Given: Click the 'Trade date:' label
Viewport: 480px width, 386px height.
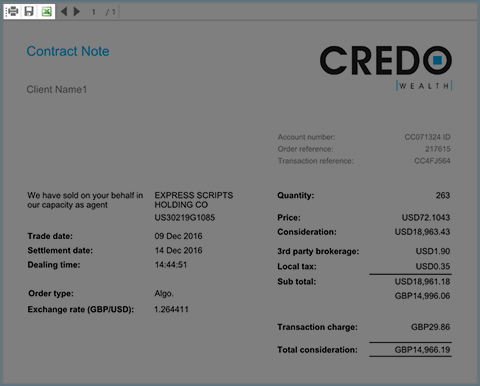Looking at the screenshot, I should 50,236.
